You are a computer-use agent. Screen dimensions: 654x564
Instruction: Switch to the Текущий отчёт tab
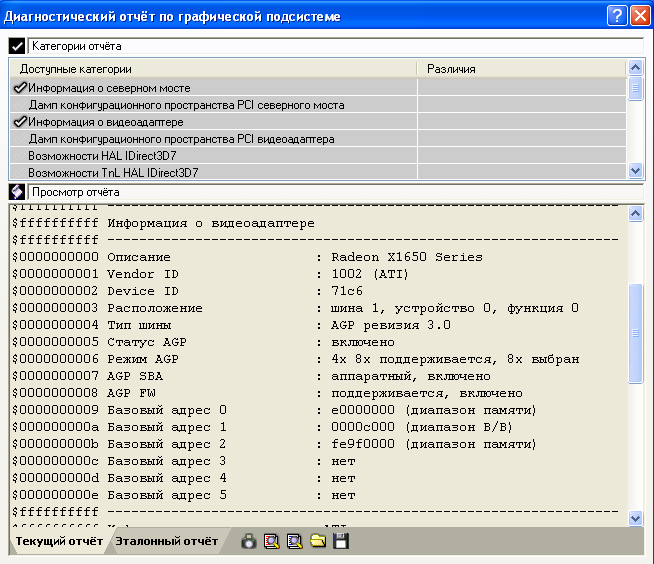click(59, 541)
